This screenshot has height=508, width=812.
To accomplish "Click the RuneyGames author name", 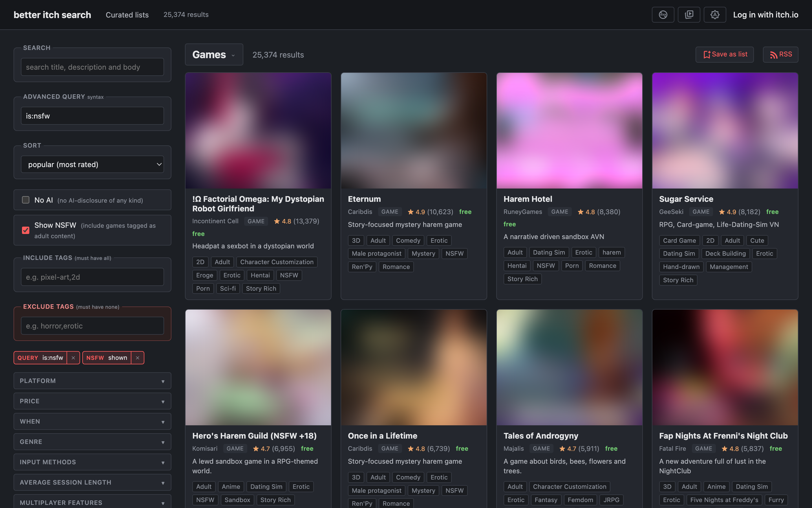I will point(522,212).
